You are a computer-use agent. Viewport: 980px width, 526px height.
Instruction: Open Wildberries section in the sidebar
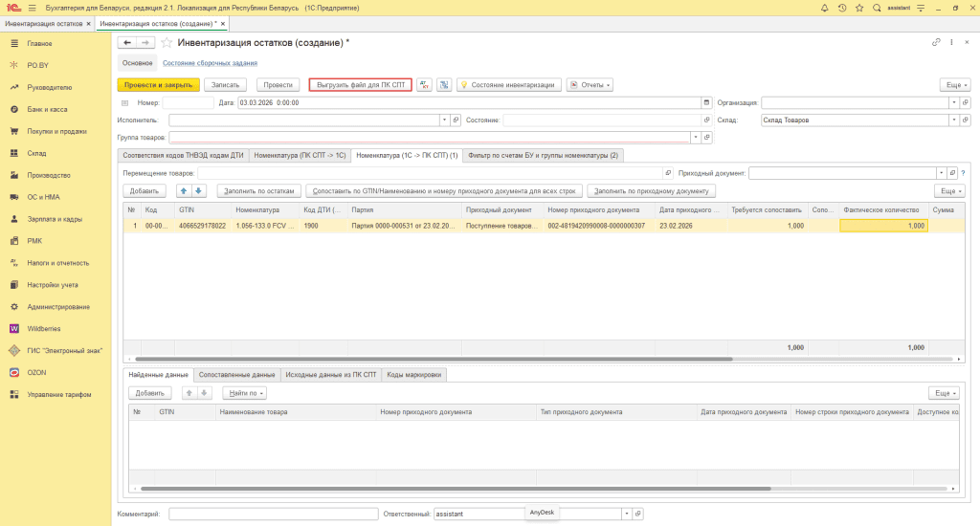(x=46, y=328)
